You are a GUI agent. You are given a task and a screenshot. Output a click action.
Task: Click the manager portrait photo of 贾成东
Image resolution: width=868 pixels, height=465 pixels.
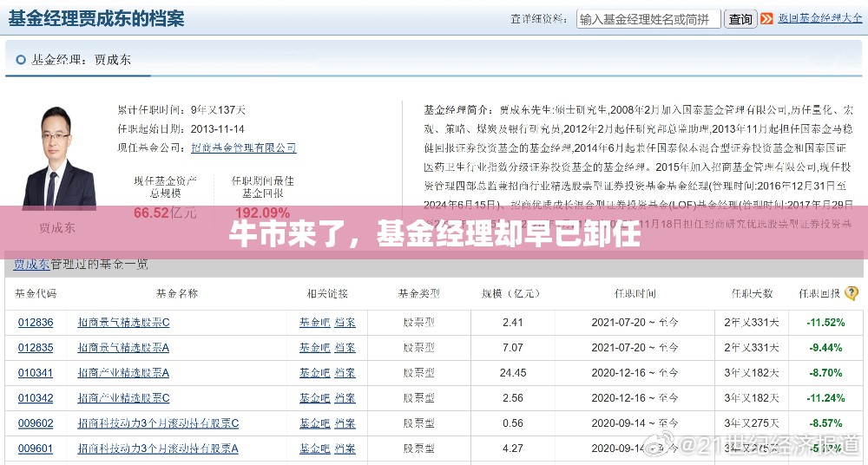pos(57,158)
